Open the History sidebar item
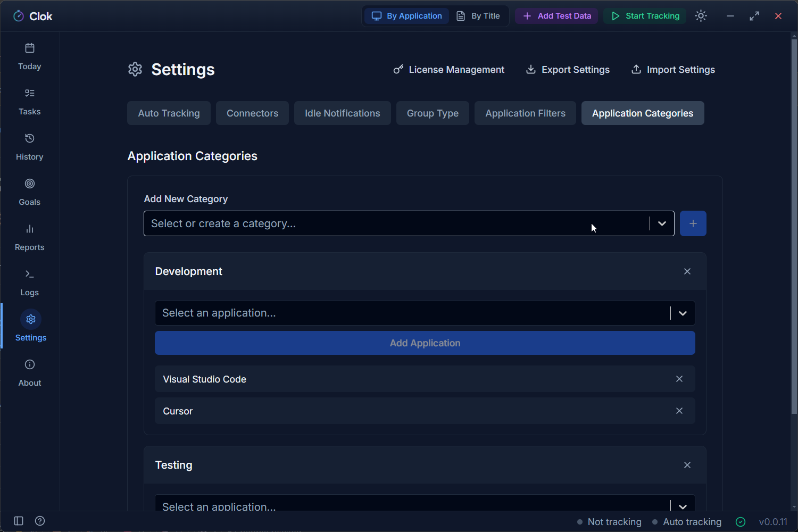The image size is (798, 532). tap(30, 147)
